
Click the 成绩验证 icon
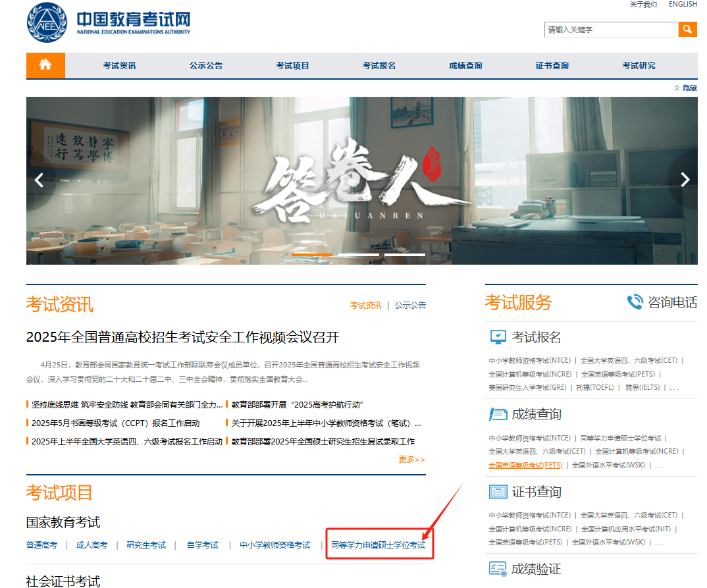[x=498, y=569]
